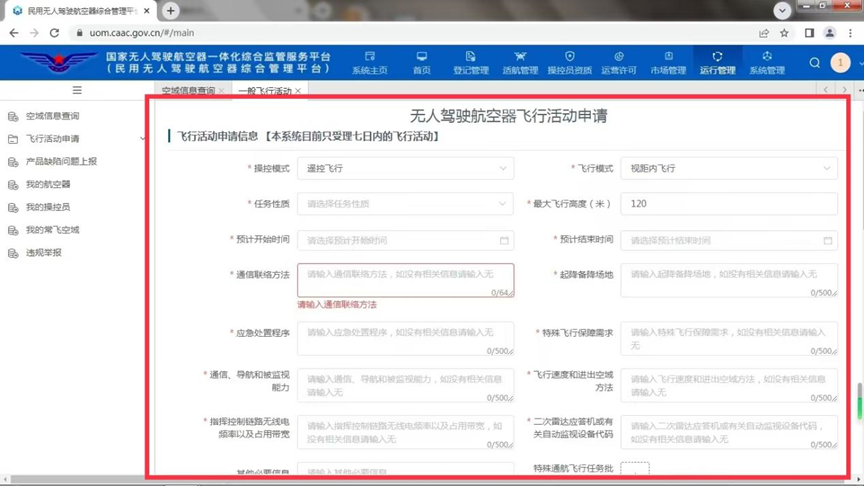The height and width of the screenshot is (486, 864).
Task: Click the 预计结束时间 date field
Action: [x=728, y=241]
